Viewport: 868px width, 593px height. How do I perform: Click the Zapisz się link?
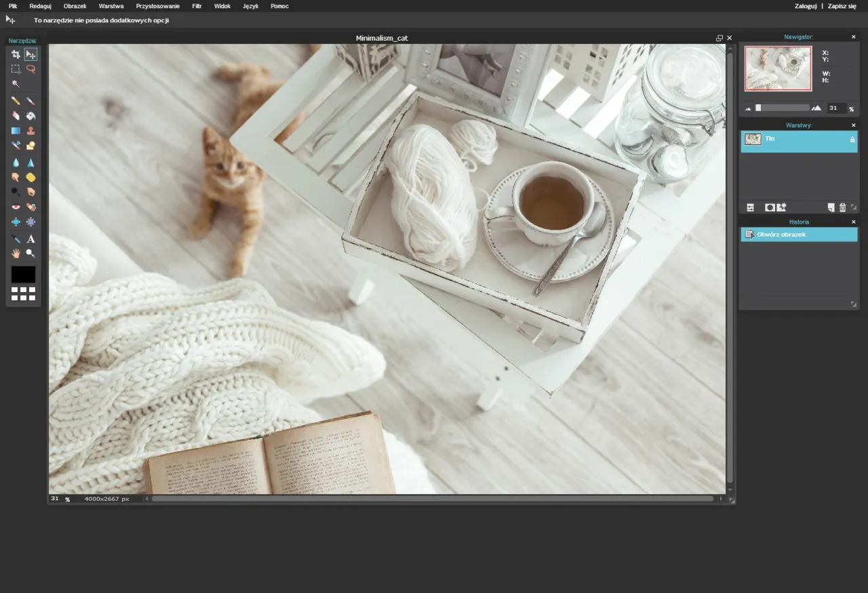point(841,6)
